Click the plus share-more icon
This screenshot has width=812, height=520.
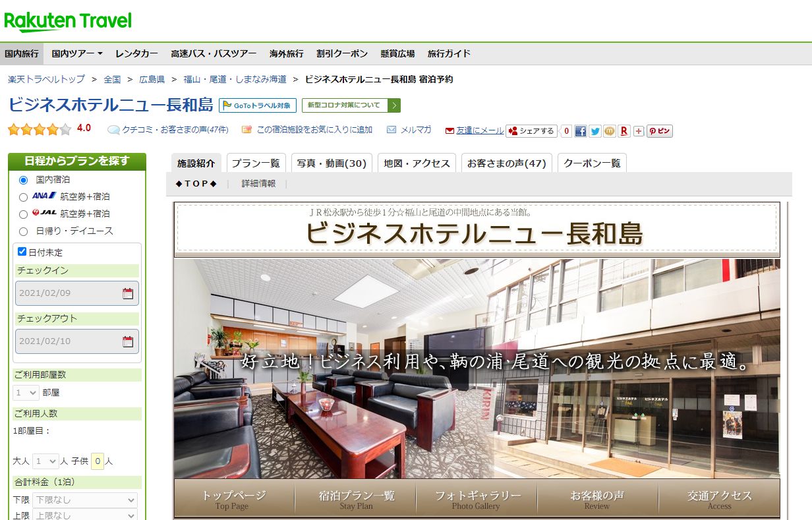coord(638,131)
